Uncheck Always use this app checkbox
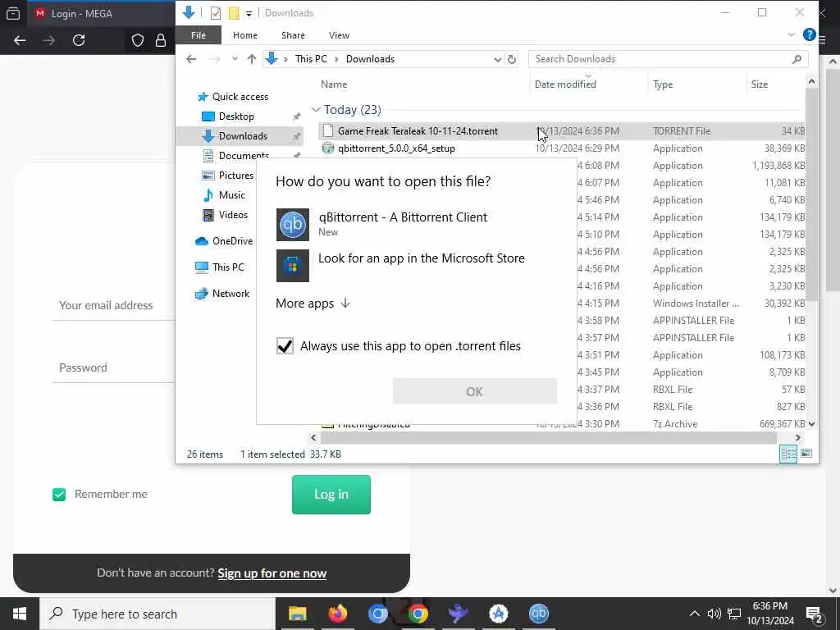 click(285, 346)
